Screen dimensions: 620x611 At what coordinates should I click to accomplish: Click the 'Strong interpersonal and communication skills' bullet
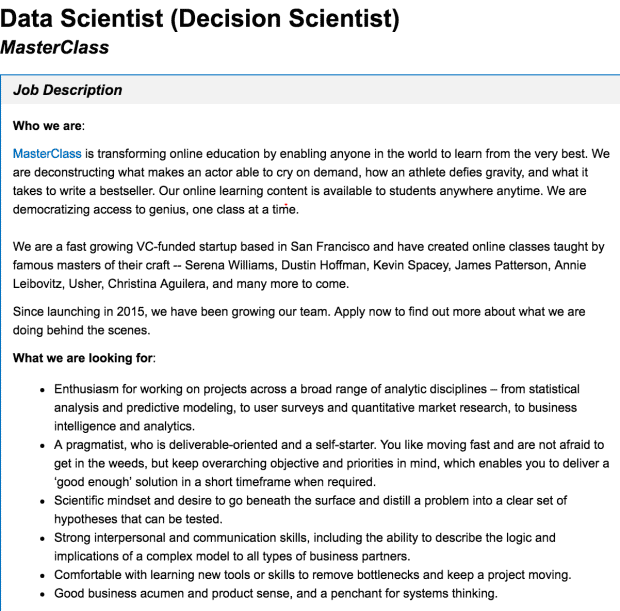304,547
